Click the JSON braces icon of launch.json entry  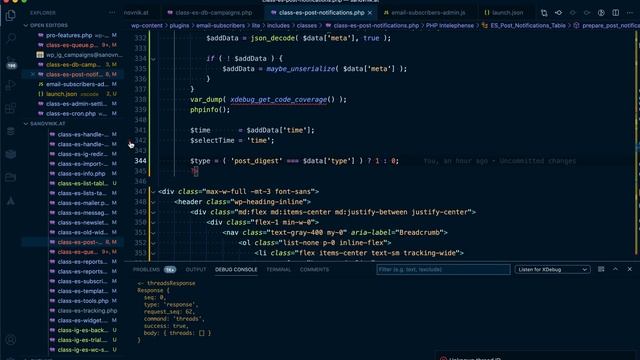pyautogui.click(x=40, y=94)
